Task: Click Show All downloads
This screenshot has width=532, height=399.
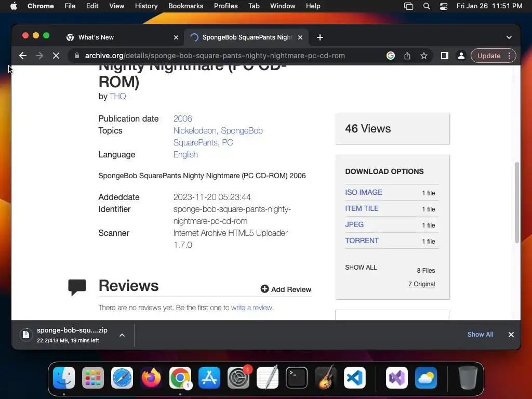Action: pyautogui.click(x=480, y=335)
